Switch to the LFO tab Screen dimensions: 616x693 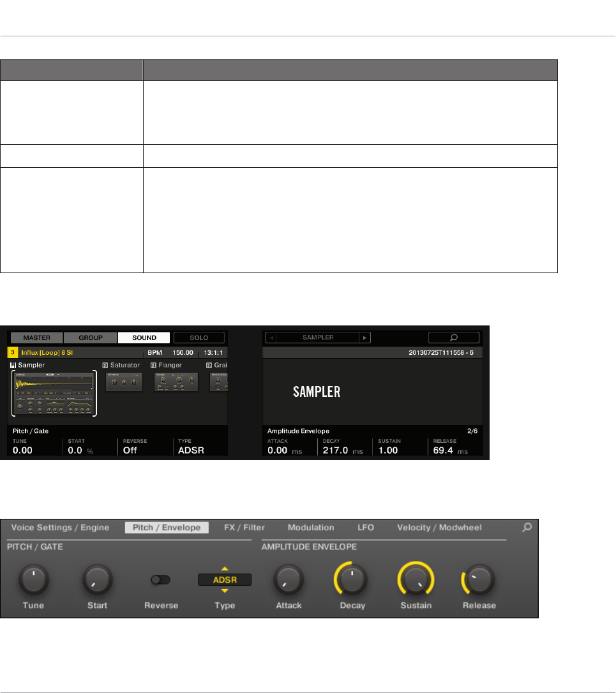click(366, 528)
